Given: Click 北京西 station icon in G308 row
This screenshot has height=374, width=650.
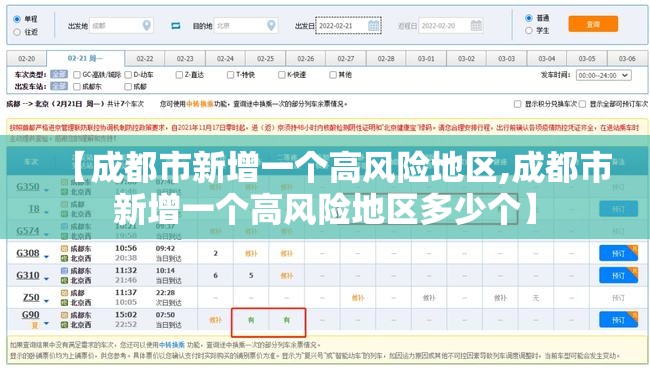Looking at the screenshot, I should [64, 258].
